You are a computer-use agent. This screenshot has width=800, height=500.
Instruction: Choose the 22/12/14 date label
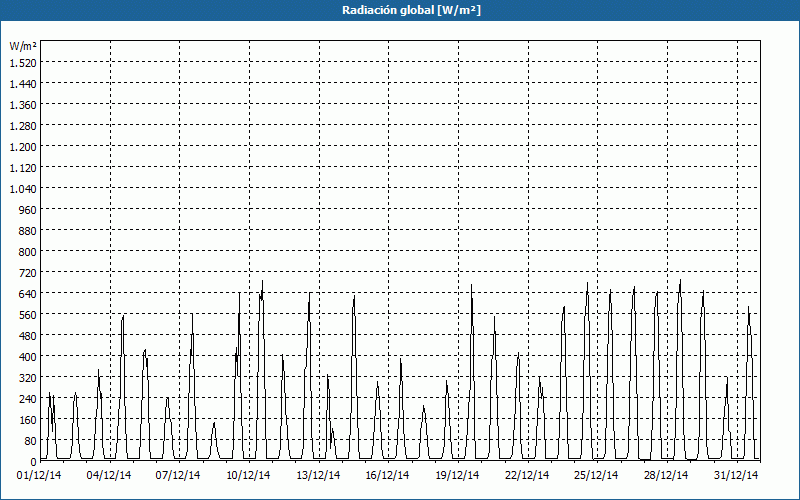click(527, 475)
